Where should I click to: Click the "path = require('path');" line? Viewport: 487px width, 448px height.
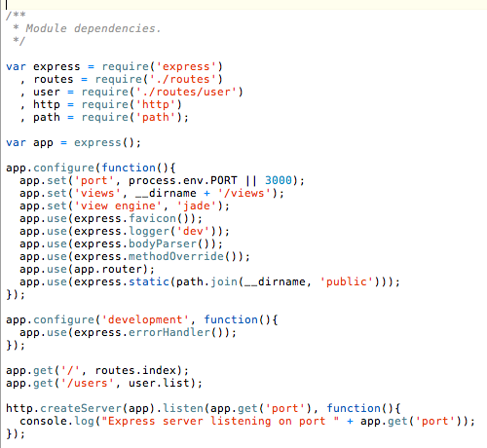pos(111,117)
